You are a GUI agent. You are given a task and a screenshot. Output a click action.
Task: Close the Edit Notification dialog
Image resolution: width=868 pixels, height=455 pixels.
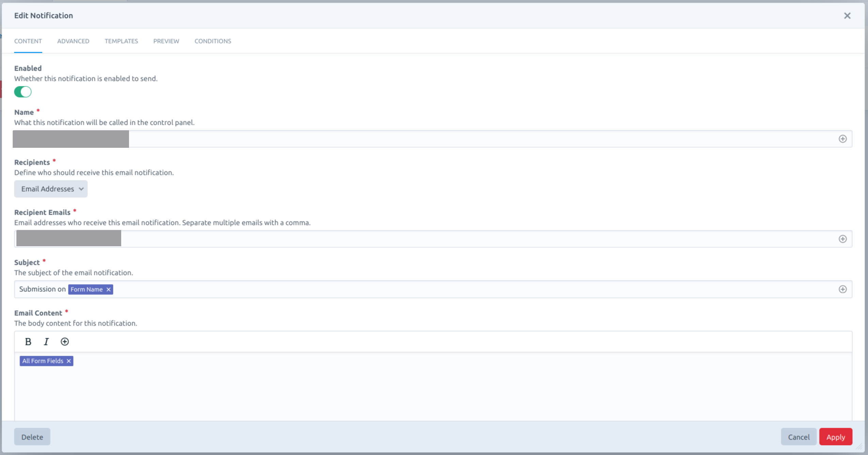click(x=848, y=16)
